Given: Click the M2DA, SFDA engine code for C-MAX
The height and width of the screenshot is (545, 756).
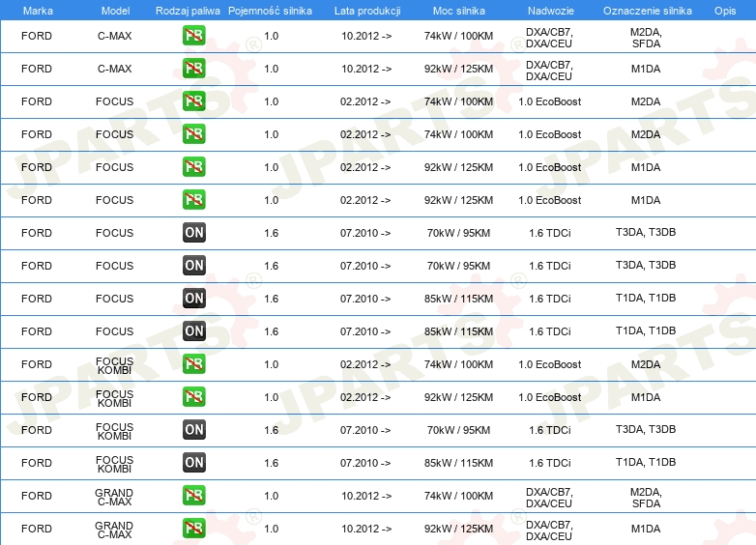Looking at the screenshot, I should 646,38.
